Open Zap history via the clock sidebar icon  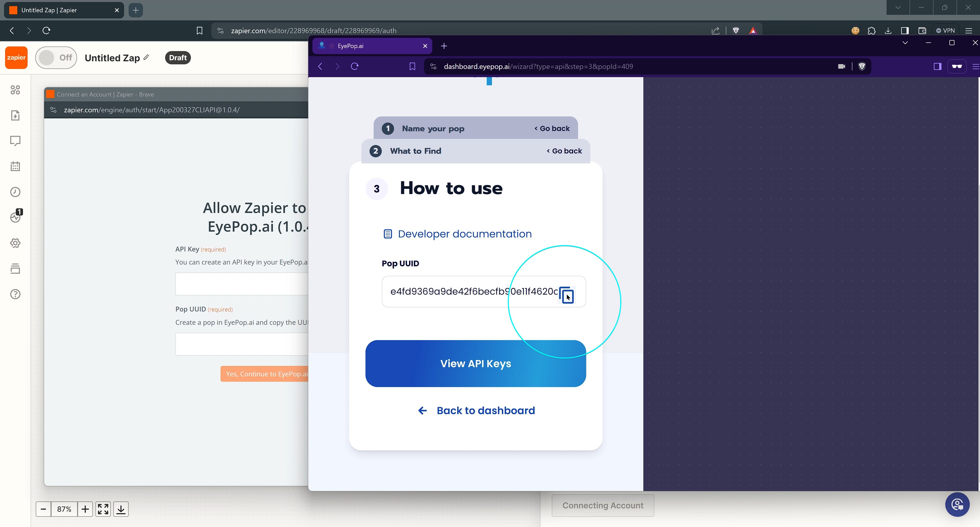coord(15,192)
